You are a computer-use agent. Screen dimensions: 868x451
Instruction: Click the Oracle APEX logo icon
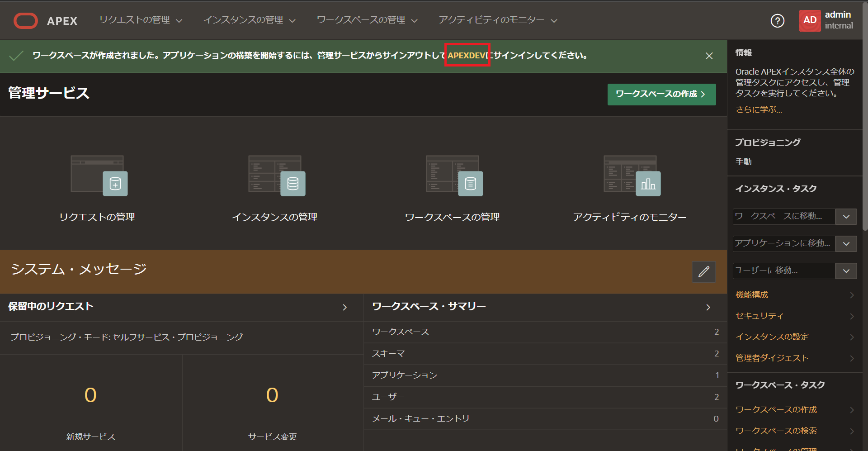tap(26, 21)
